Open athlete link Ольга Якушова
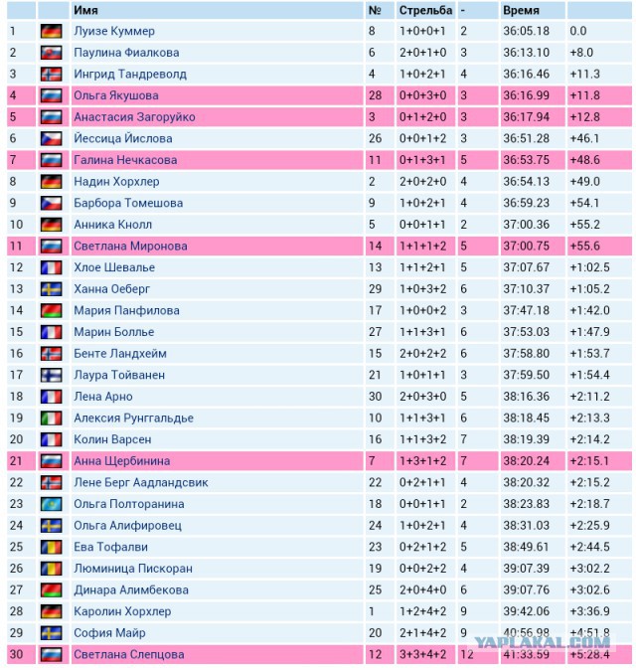The height and width of the screenshot is (672, 636). [116, 95]
